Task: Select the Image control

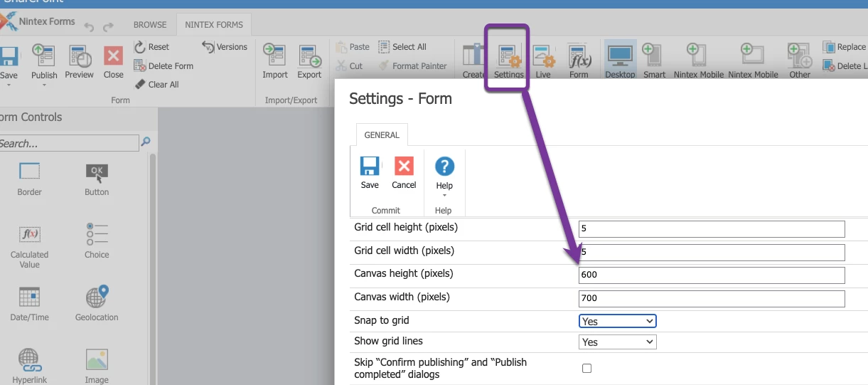Action: [x=97, y=366]
